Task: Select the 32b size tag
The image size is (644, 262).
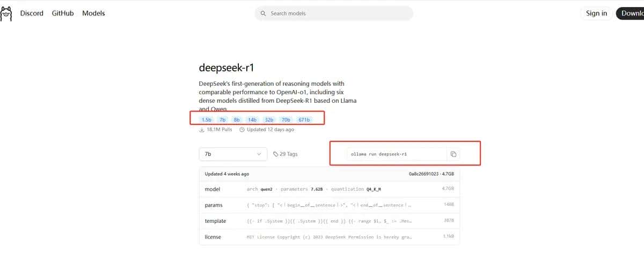Action: (269, 119)
